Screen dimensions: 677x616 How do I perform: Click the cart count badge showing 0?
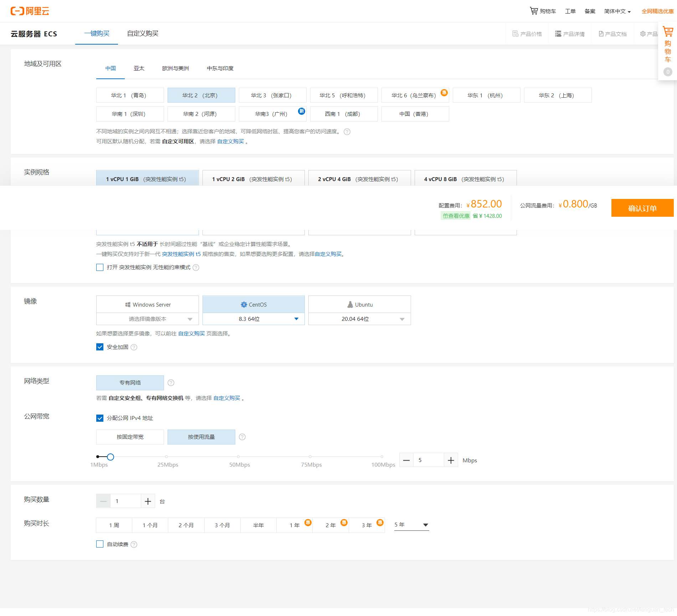tap(668, 72)
